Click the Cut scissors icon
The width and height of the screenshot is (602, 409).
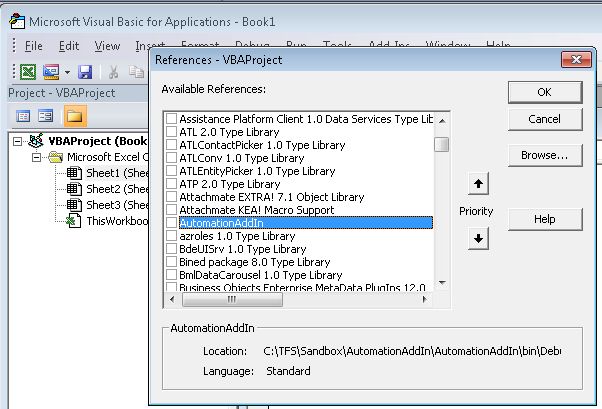(x=113, y=72)
